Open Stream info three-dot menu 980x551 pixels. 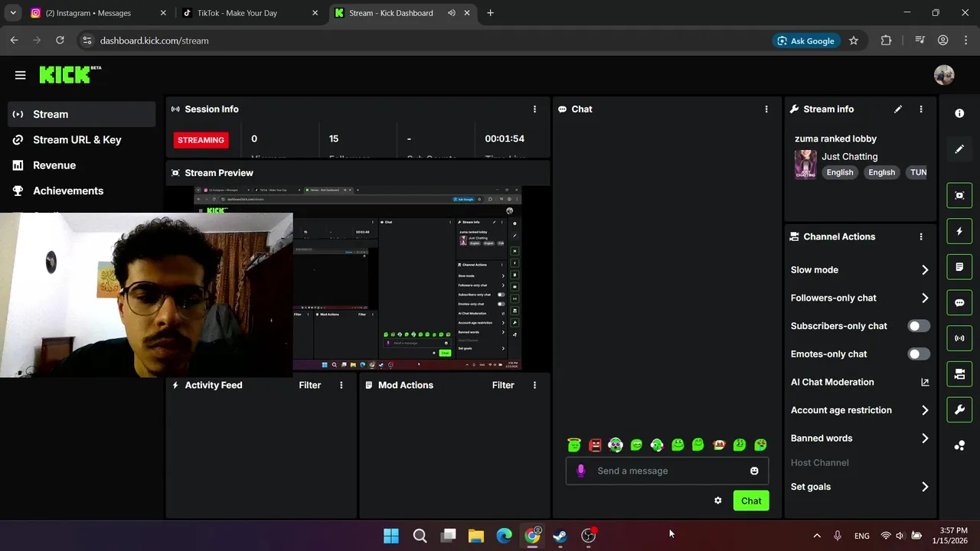[921, 109]
